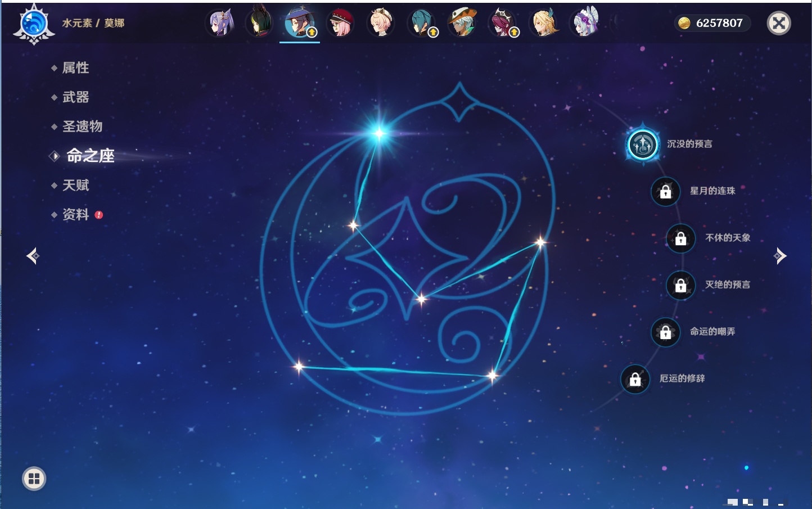Open the 武器 weapon menu
Viewport: 812px width, 509px height.
[76, 97]
